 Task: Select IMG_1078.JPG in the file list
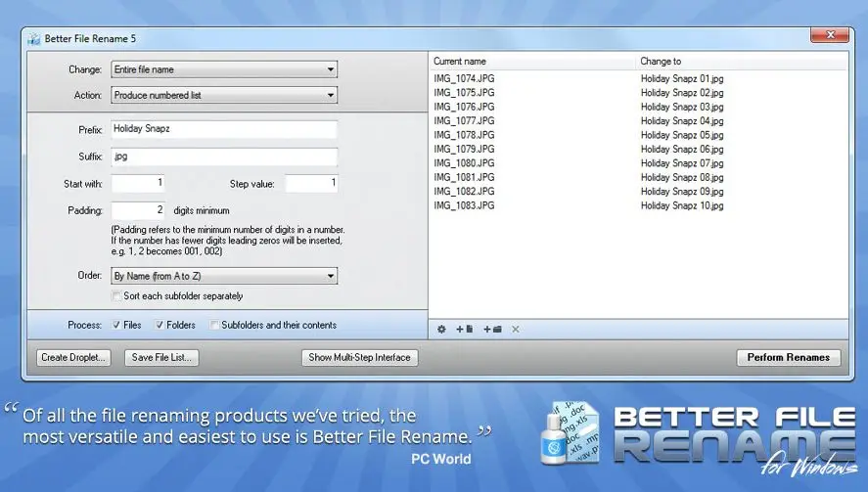pyautogui.click(x=464, y=135)
